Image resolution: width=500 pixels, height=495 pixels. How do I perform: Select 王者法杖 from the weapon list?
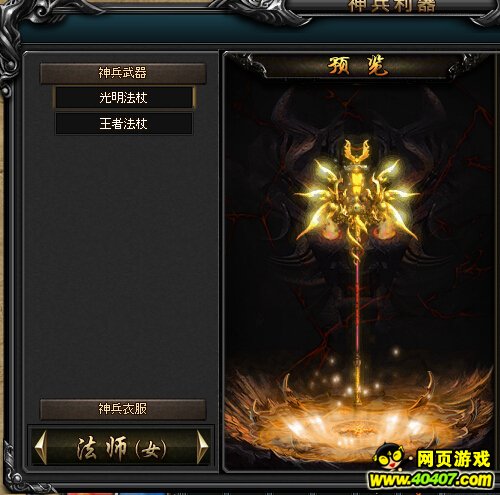point(124,124)
